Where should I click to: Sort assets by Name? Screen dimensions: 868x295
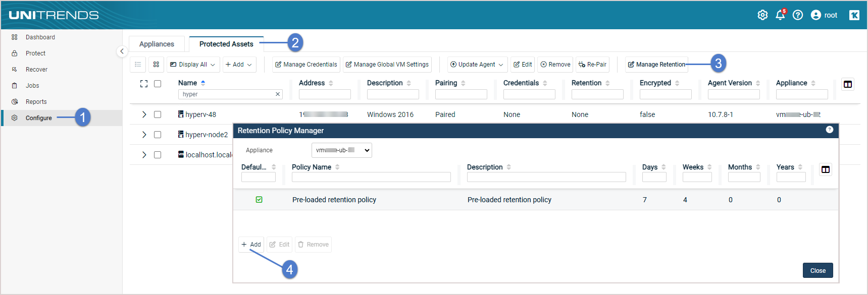tap(203, 83)
